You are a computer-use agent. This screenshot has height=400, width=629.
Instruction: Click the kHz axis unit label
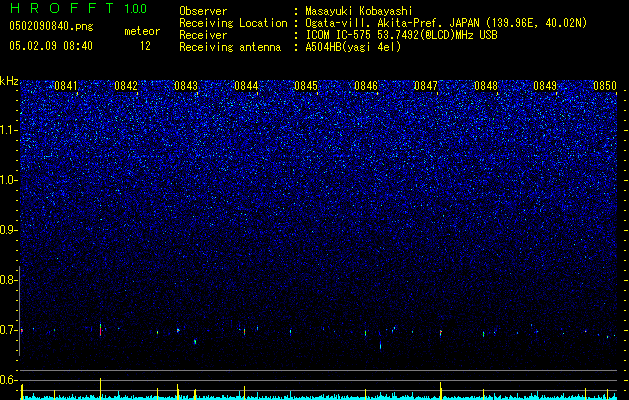[x=9, y=81]
